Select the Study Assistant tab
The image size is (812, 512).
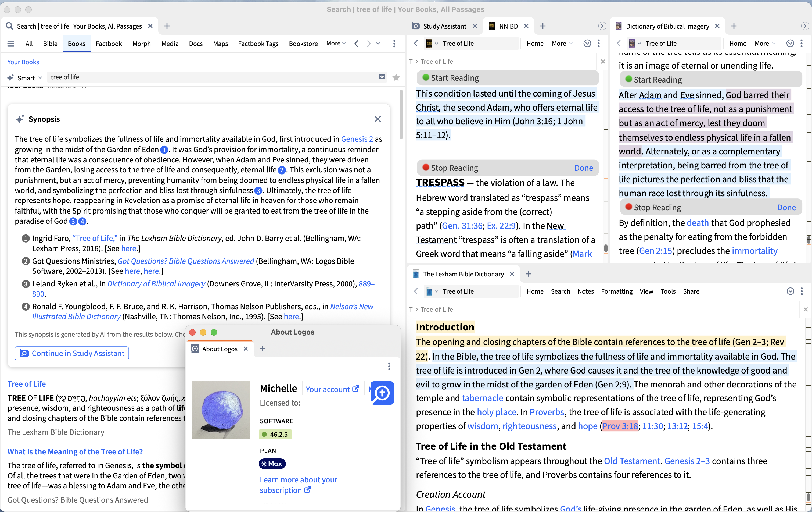pos(444,26)
